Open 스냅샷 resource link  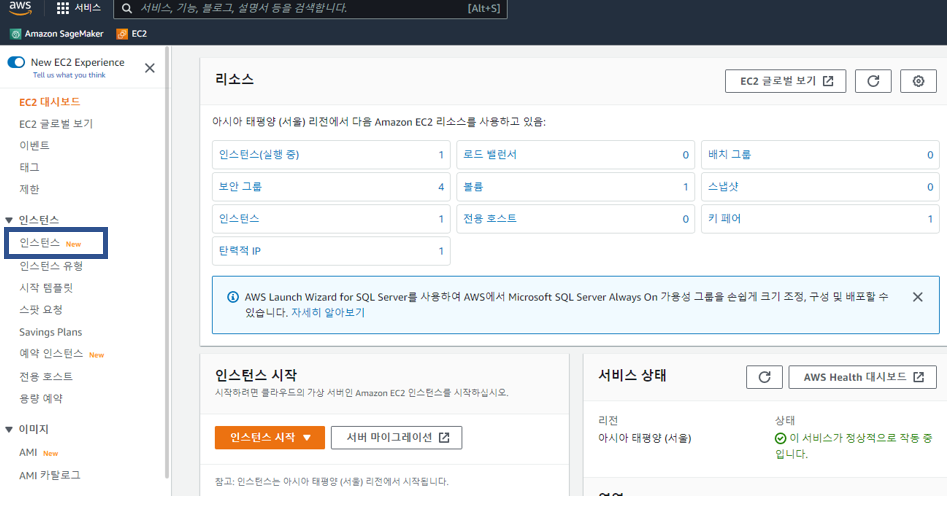[x=723, y=186]
